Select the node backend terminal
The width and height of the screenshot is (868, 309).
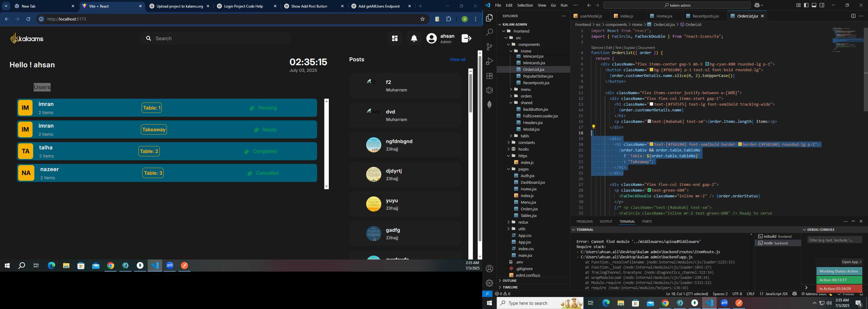pyautogui.click(x=777, y=243)
